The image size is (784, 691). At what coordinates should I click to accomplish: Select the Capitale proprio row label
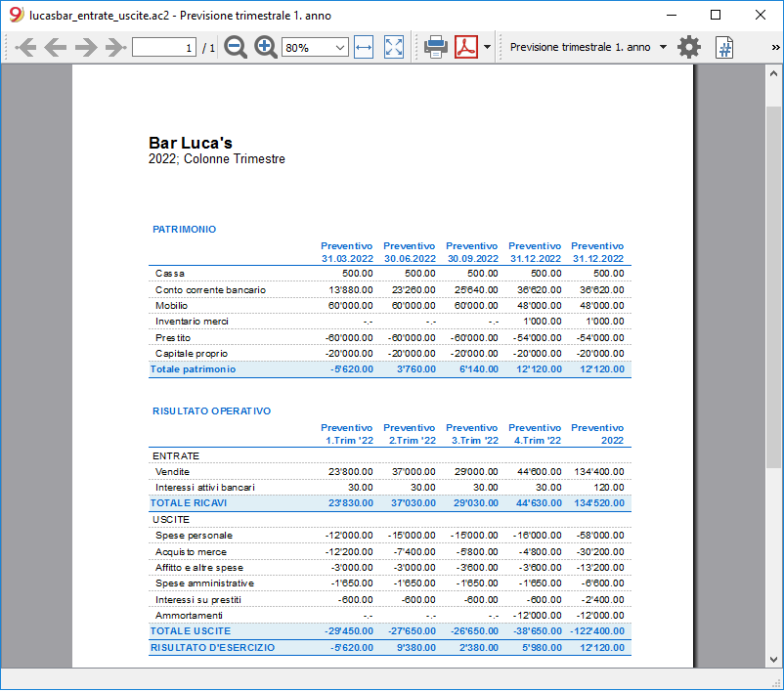[x=192, y=354]
